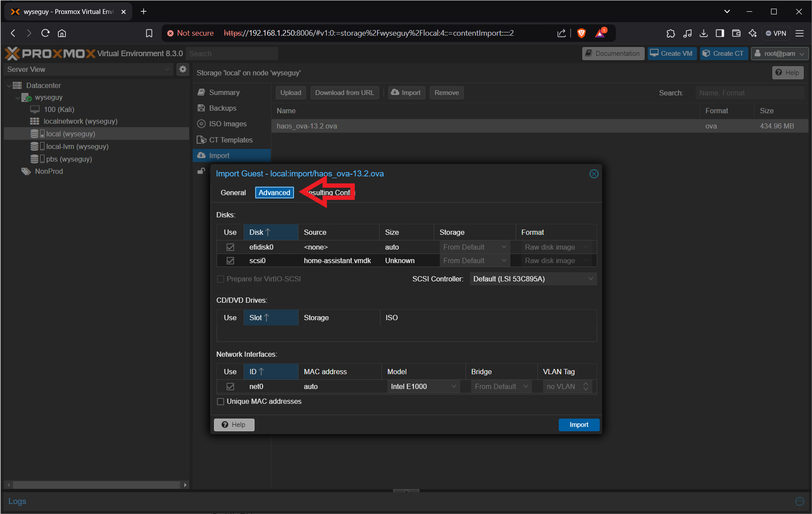This screenshot has width=812, height=514.
Task: Click Help button in Import Guest dialog
Action: (234, 425)
